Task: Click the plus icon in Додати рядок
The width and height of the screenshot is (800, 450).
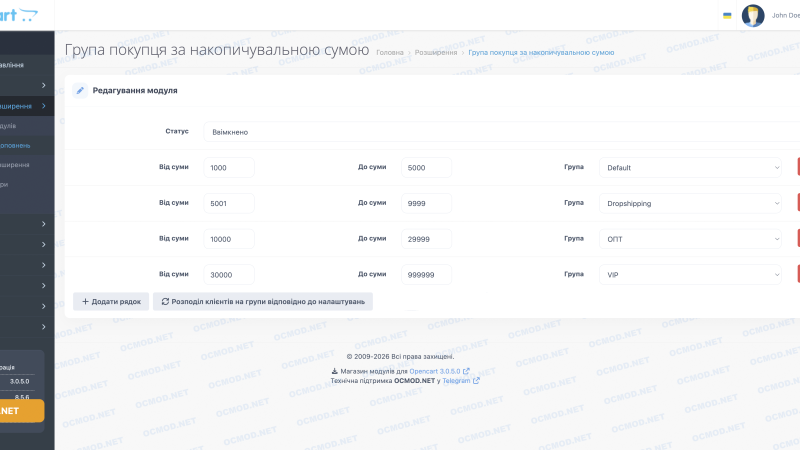Action: coord(85,302)
